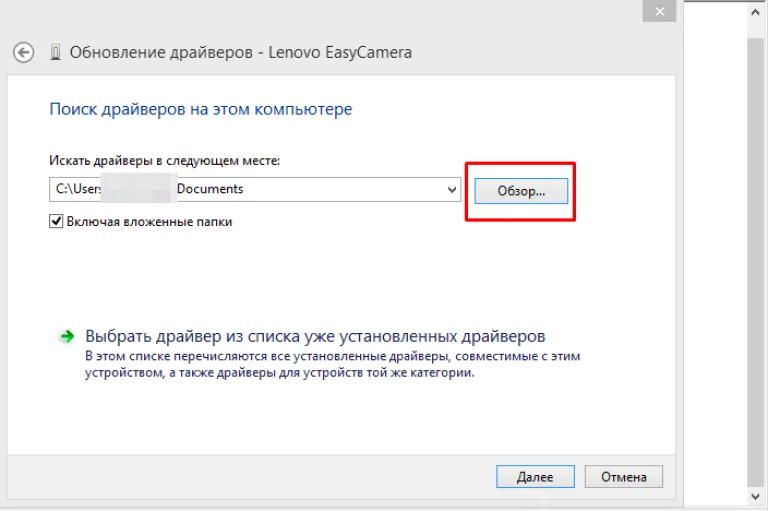
Task: Cancel the wizard with Отмена
Action: point(624,477)
